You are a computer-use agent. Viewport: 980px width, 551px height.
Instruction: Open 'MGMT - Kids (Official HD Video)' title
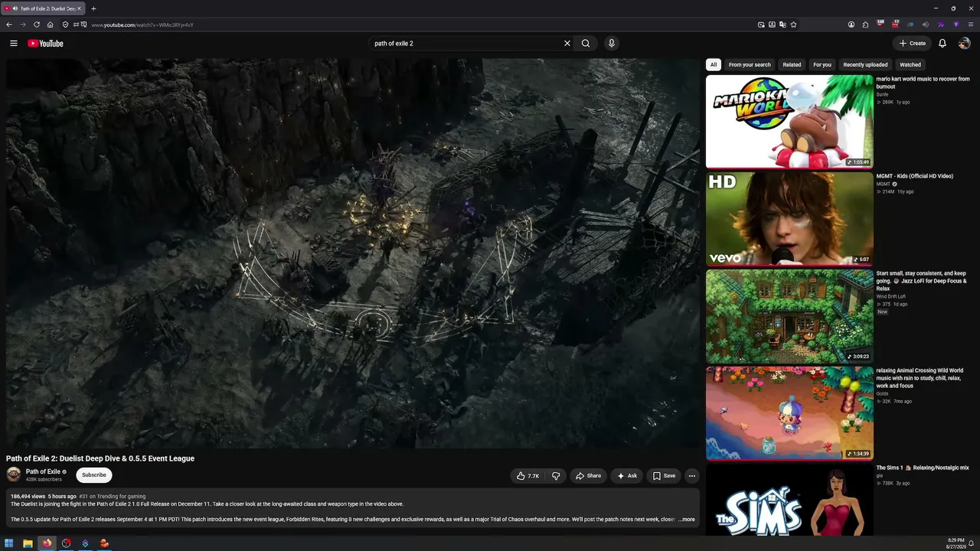(x=915, y=176)
